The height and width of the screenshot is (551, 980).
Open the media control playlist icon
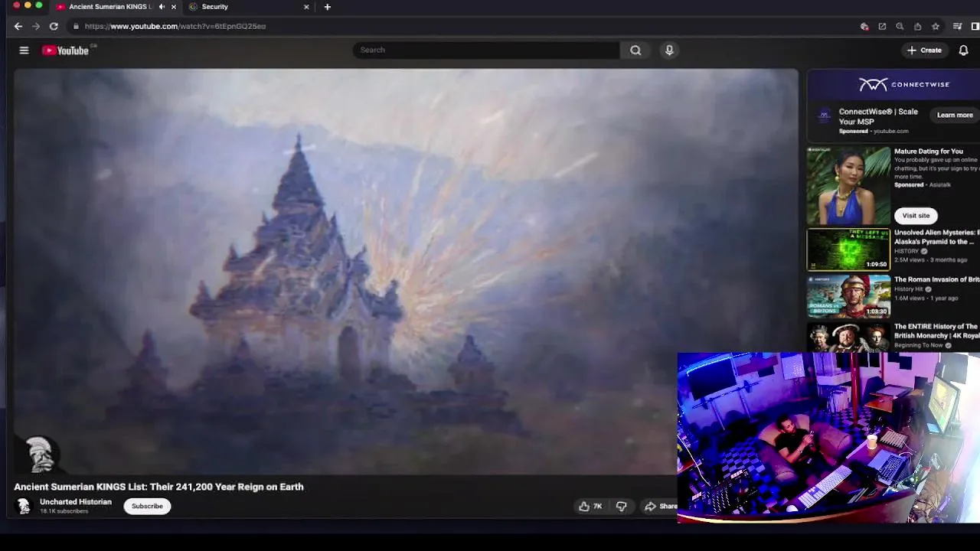957,26
